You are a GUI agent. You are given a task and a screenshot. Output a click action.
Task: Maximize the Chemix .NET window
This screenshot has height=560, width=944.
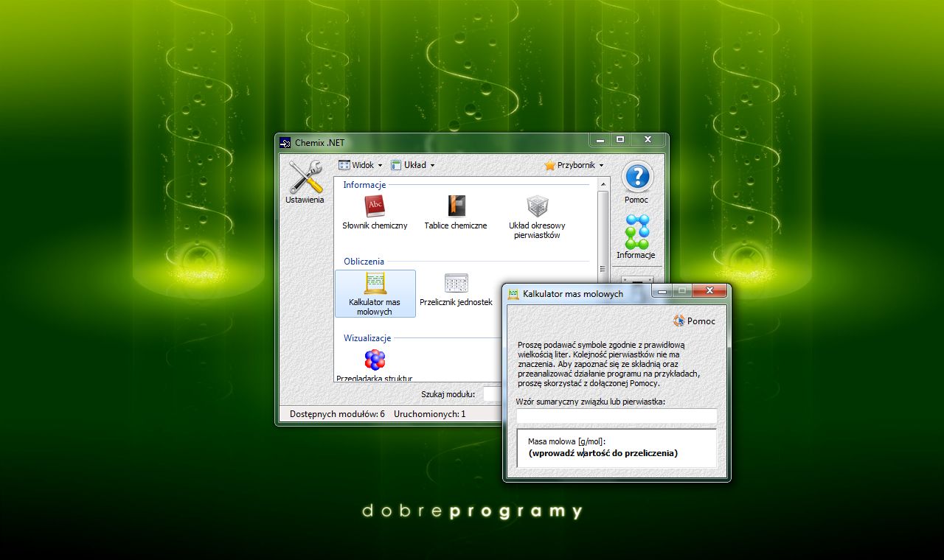click(x=620, y=139)
